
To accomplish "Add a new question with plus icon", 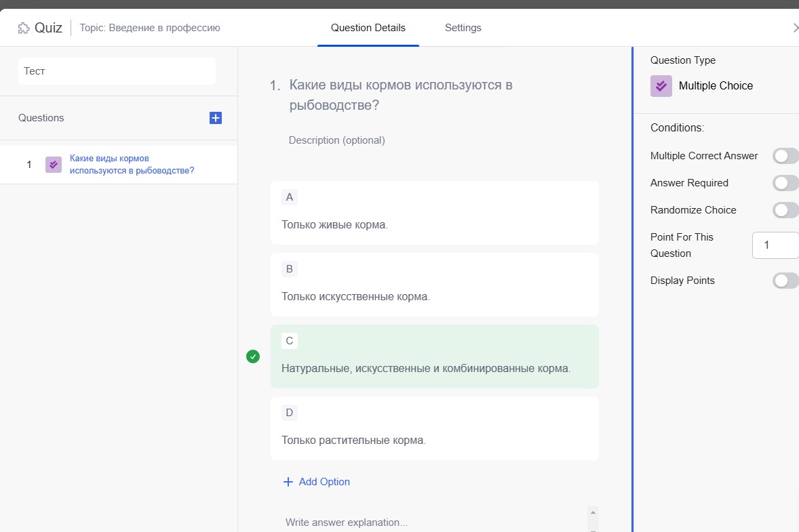I will coord(215,118).
